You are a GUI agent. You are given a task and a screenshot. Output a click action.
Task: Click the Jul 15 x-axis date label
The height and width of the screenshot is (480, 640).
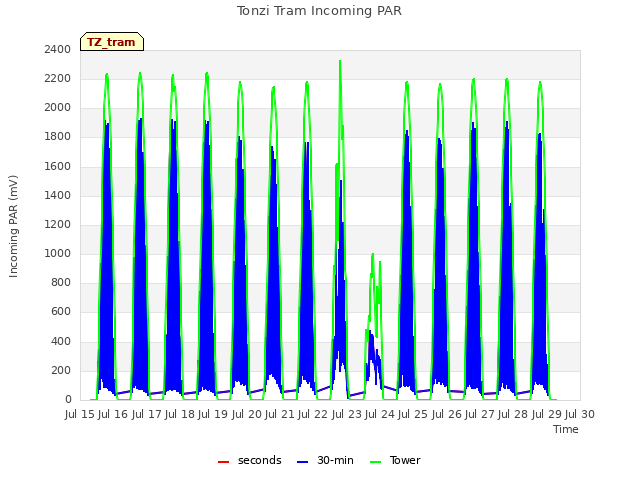[80, 414]
